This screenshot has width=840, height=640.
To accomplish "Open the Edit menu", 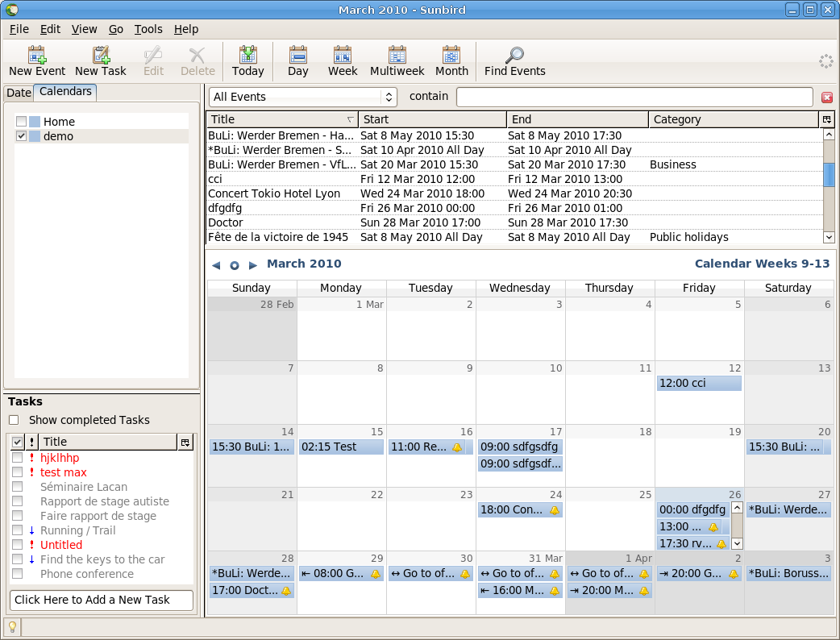I will pos(50,29).
